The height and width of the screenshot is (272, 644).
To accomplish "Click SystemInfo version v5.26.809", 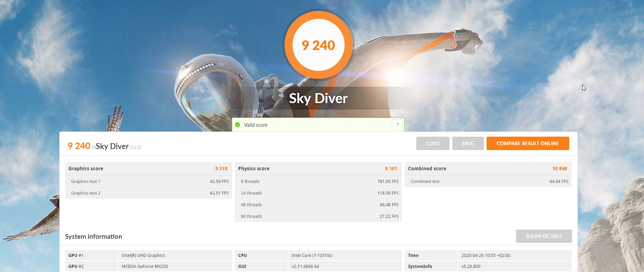I will pos(471,266).
